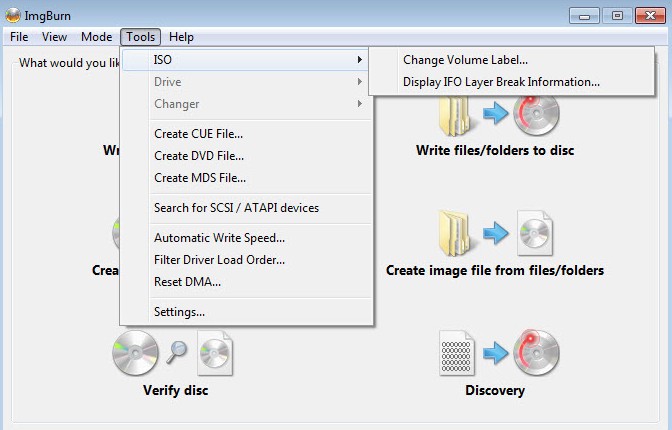Close the open Tools menu
Viewport: 672px width, 430px height.
click(x=141, y=37)
